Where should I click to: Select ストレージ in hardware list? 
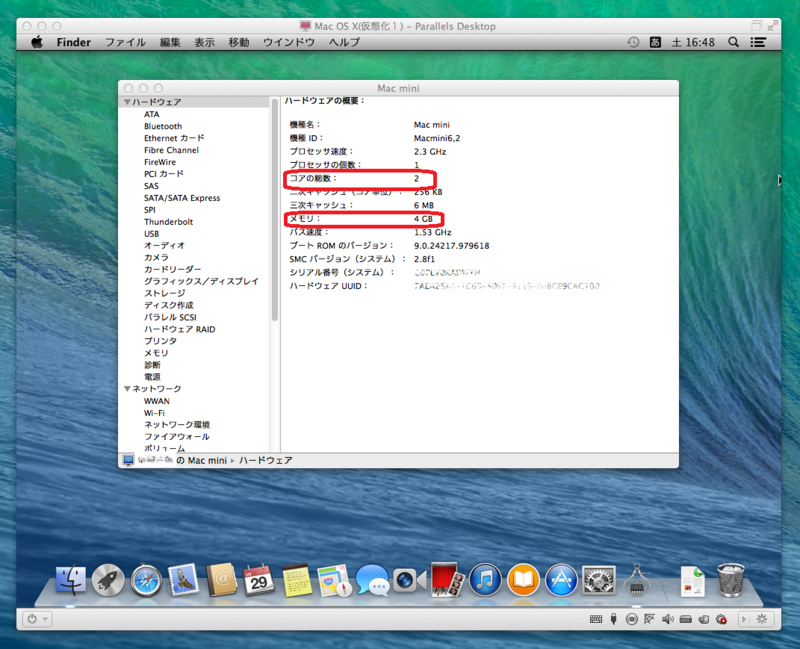(x=164, y=293)
